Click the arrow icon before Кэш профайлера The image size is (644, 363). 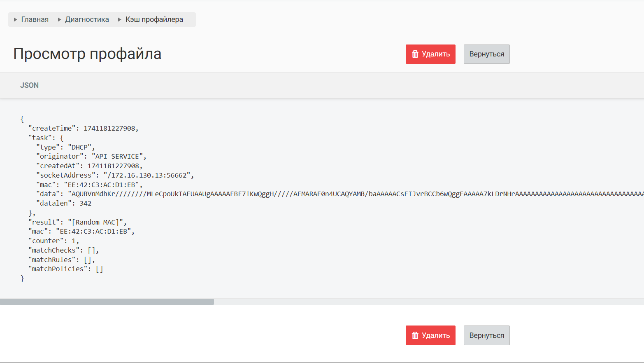[x=120, y=20]
